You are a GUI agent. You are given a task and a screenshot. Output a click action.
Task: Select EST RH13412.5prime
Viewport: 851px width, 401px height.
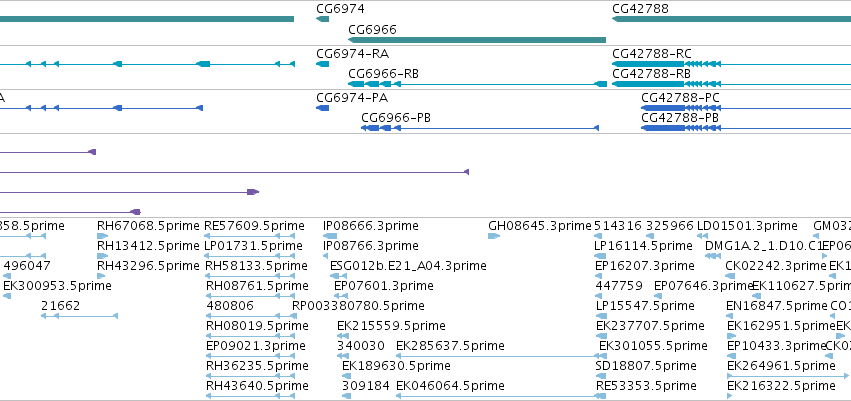148,246
